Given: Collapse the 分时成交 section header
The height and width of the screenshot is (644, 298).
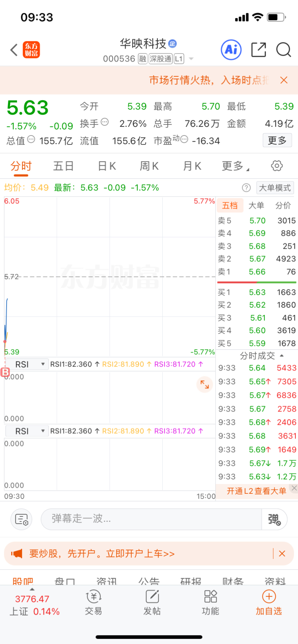Looking at the screenshot, I should pos(262,356).
